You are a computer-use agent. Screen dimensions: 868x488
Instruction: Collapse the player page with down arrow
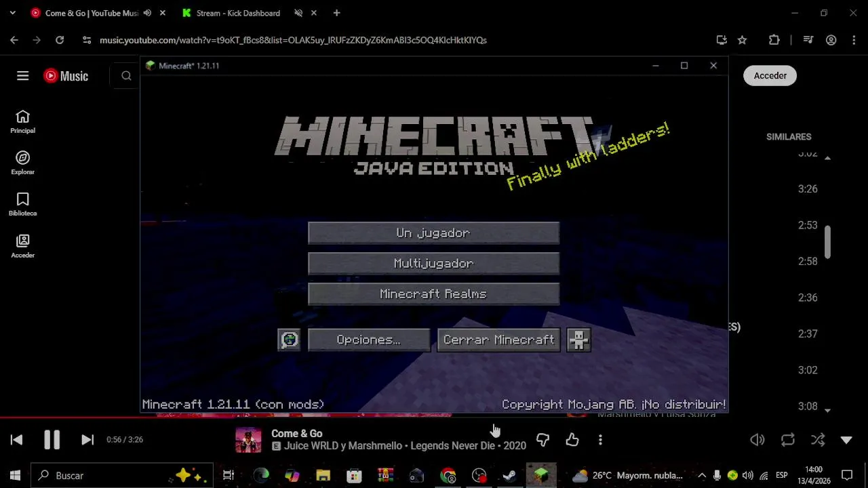click(846, 440)
